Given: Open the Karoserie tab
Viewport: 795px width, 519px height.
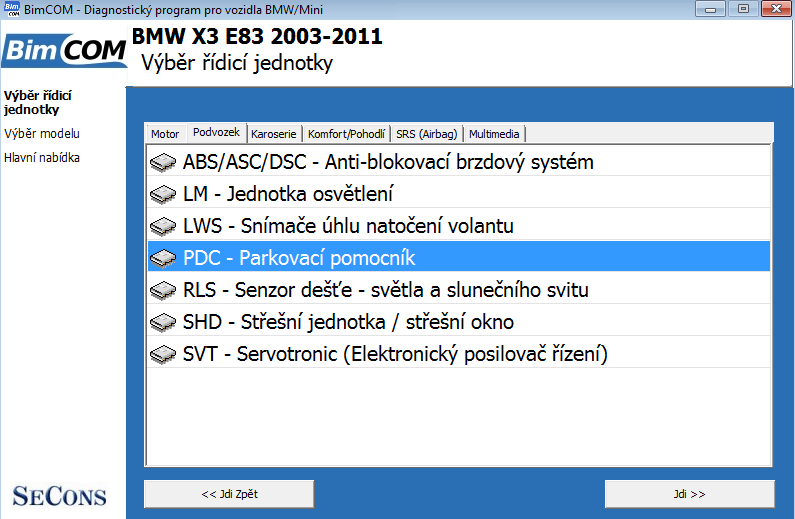Looking at the screenshot, I should click(x=274, y=134).
